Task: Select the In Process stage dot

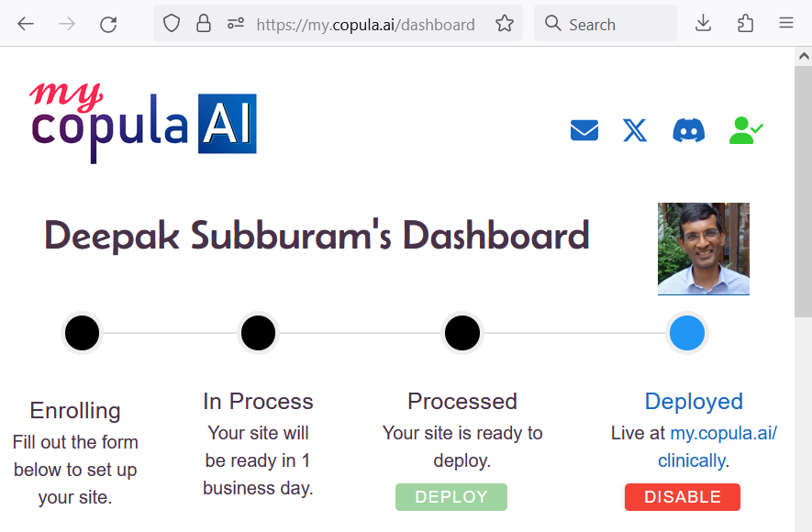Action: coord(258,333)
